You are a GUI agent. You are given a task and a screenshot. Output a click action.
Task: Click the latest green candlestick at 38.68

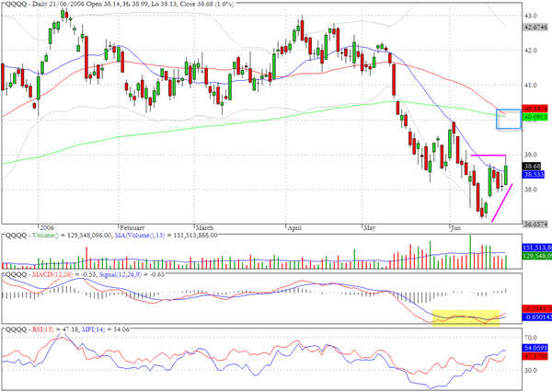coord(506,175)
